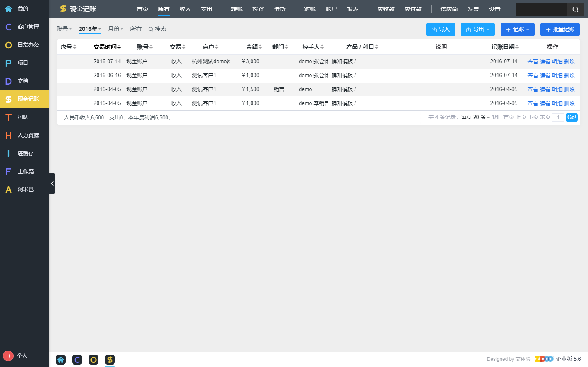Screen dimensions: 588x367
Task: Click 明细 for the ¥1,500 row
Action: [x=557, y=89]
